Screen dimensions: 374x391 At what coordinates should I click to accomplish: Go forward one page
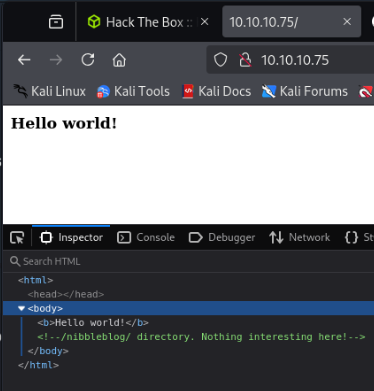coord(56,60)
